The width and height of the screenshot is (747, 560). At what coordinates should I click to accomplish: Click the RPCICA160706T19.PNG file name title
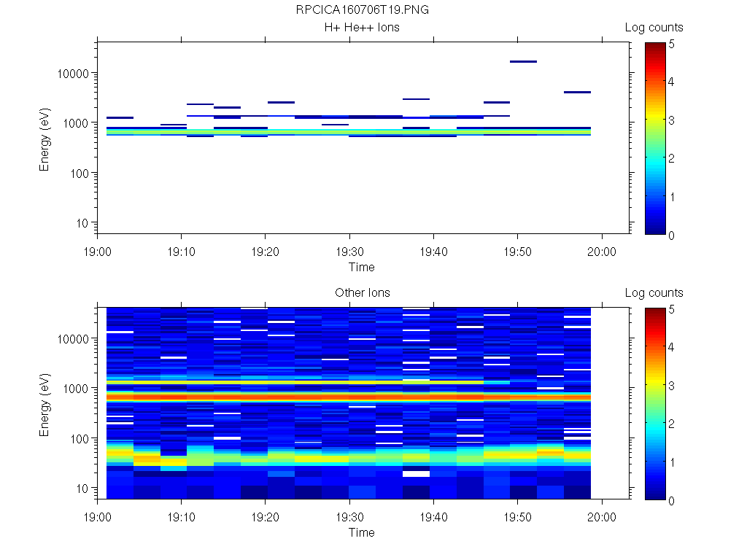pos(362,9)
